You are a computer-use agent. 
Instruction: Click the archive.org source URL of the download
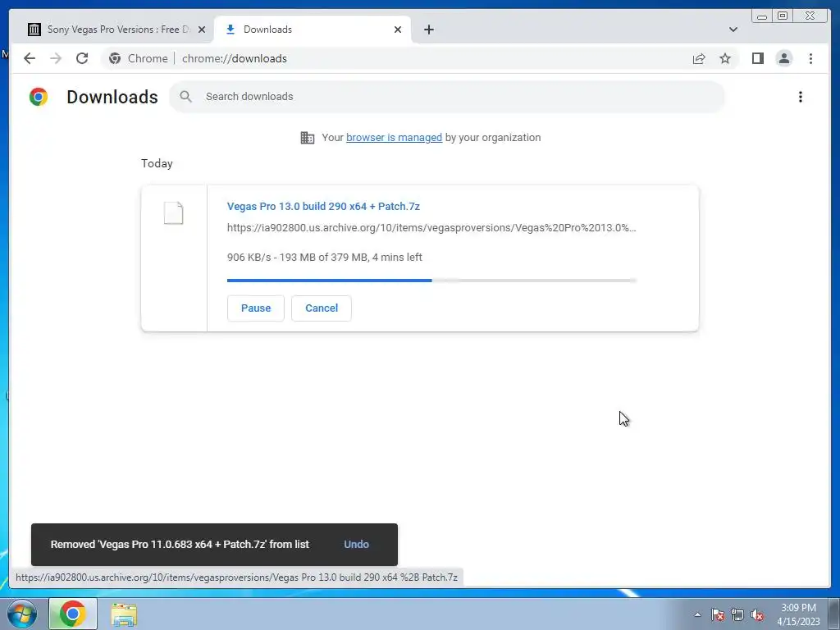click(431, 228)
